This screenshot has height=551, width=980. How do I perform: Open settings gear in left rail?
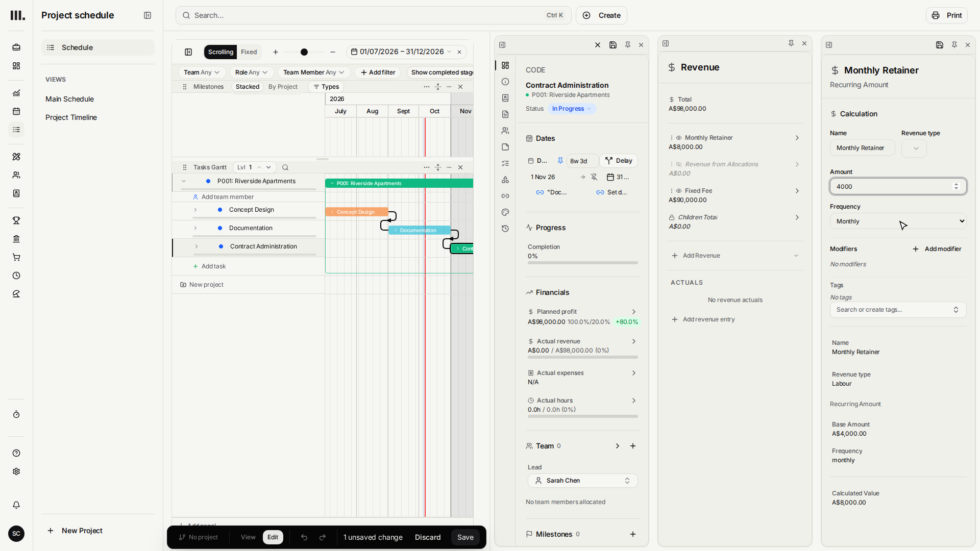tap(16, 471)
